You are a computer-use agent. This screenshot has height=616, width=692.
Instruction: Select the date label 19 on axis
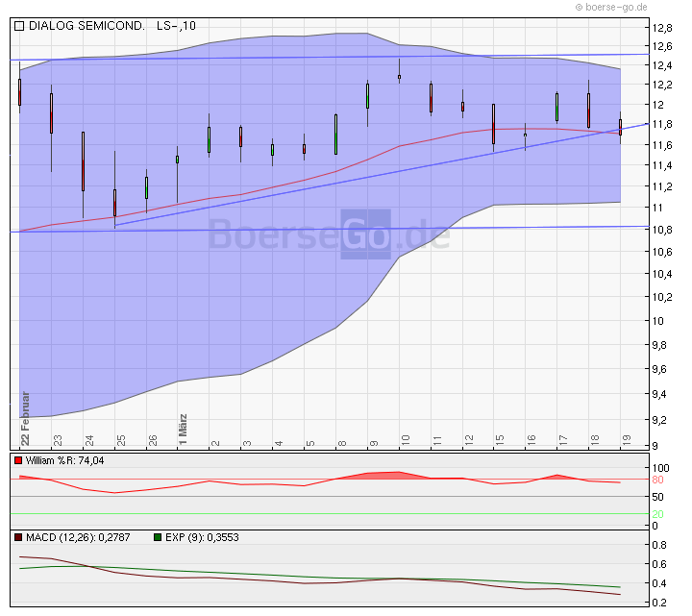pyautogui.click(x=627, y=440)
